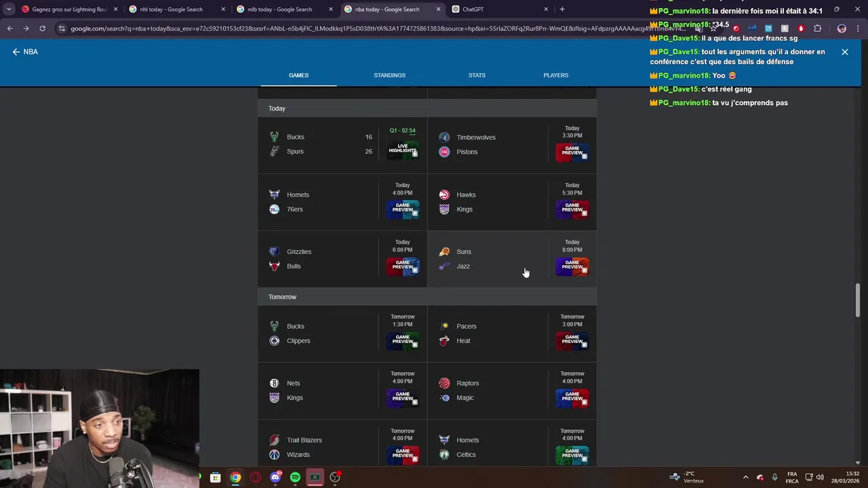Click the Celtics team logo
Viewport: 868px width, 488px height.
pyautogui.click(x=444, y=455)
